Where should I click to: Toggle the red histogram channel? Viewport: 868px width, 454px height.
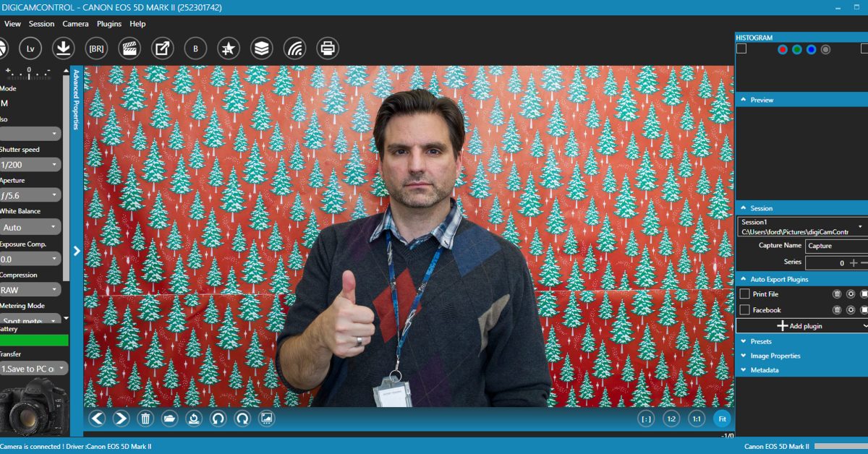(x=782, y=49)
